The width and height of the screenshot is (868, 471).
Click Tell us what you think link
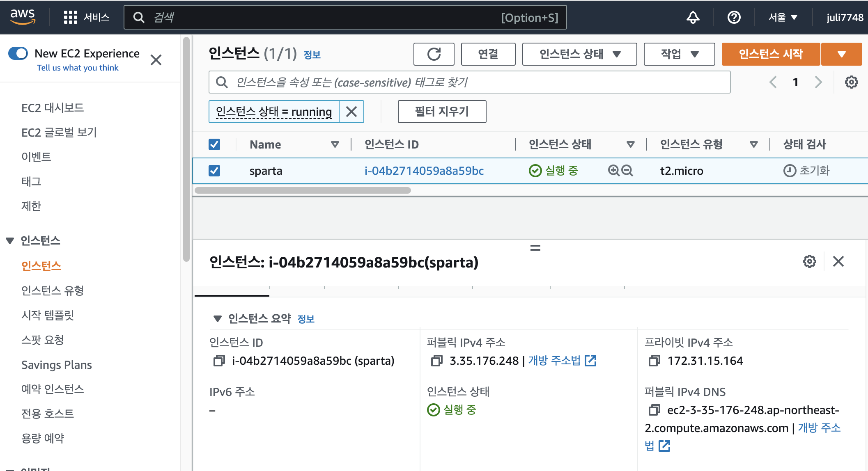(x=78, y=68)
